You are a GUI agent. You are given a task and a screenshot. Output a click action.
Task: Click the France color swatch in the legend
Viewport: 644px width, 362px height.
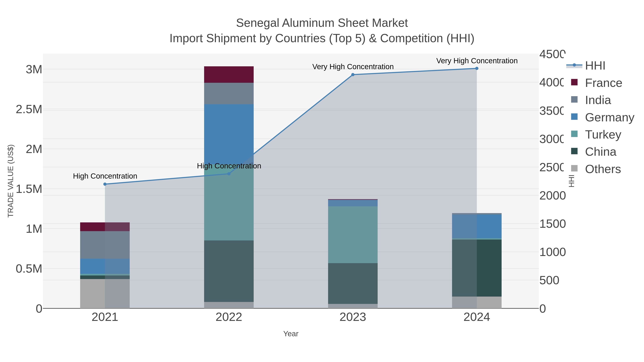[x=574, y=82]
